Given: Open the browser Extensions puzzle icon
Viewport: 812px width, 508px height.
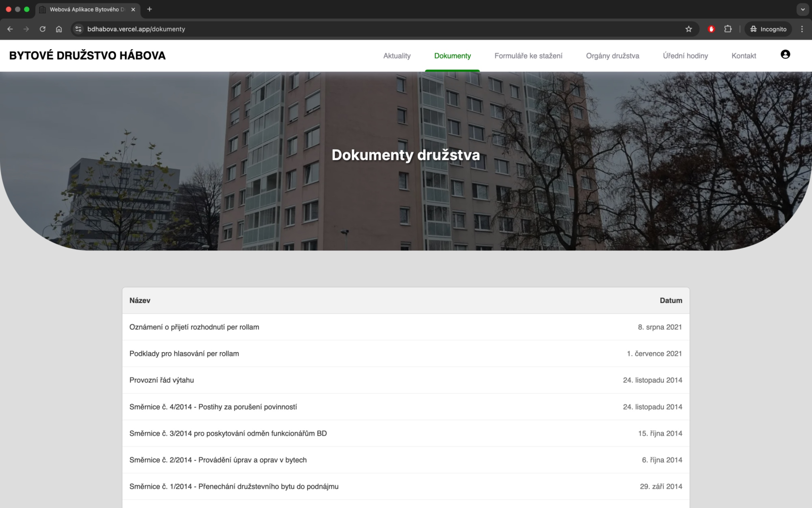Looking at the screenshot, I should (728, 29).
